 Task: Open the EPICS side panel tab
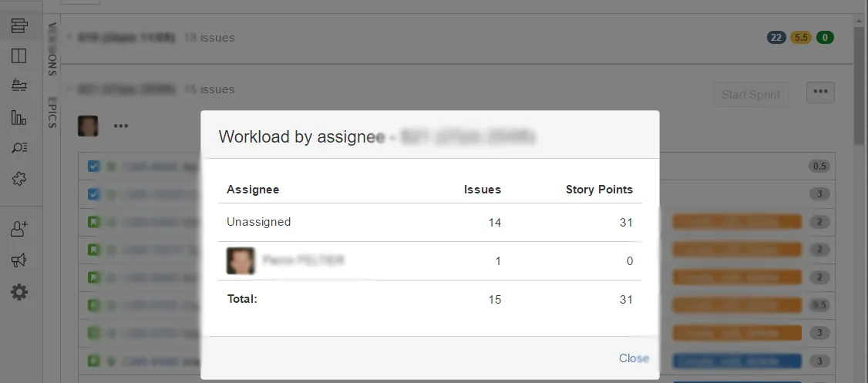click(52, 113)
